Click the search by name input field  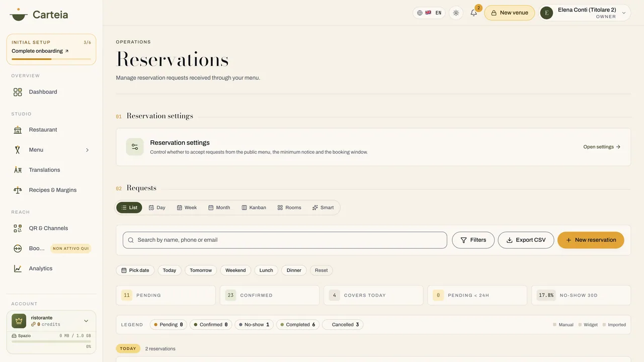click(x=285, y=240)
